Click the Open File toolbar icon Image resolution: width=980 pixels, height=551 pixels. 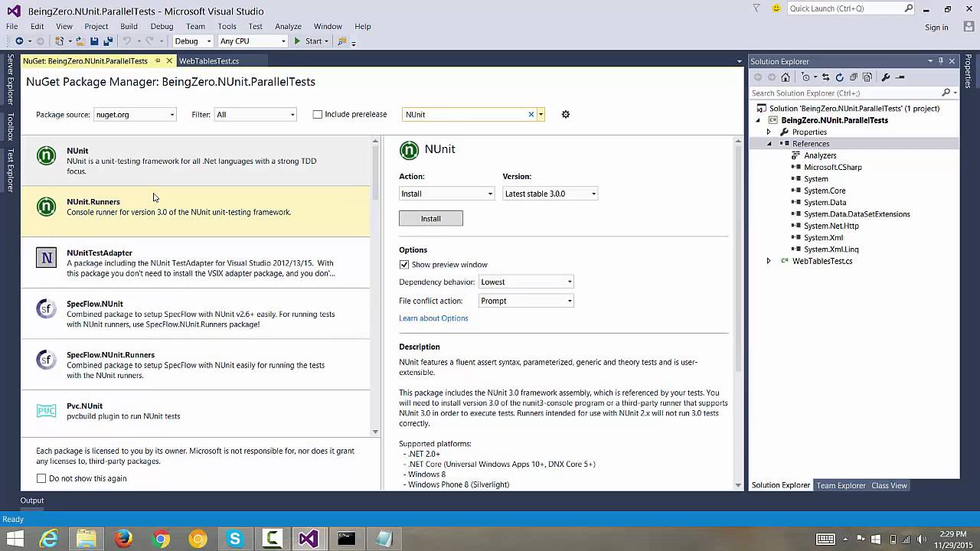tap(80, 41)
